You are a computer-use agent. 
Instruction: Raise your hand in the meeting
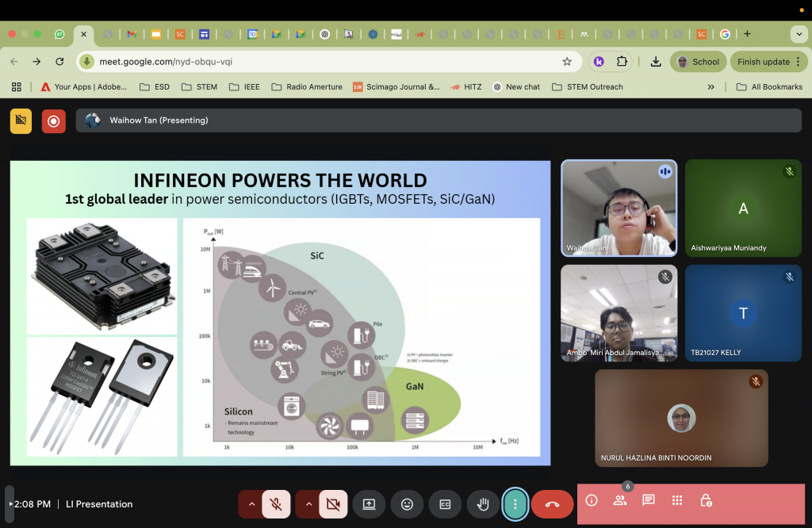483,503
